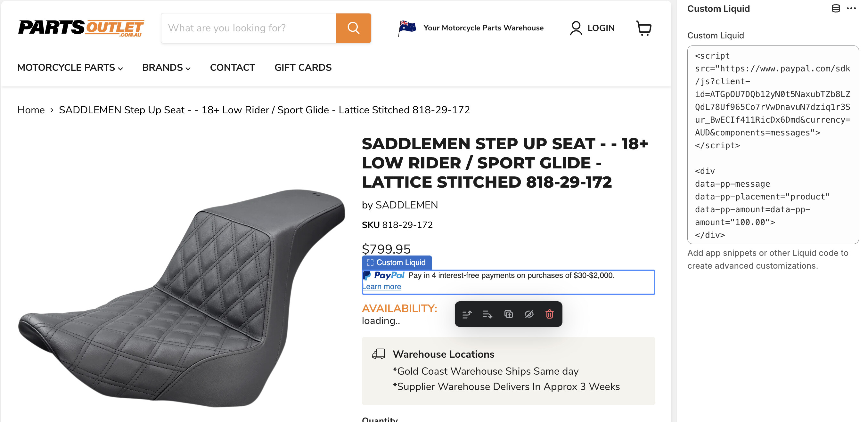Open the Contact page

232,68
